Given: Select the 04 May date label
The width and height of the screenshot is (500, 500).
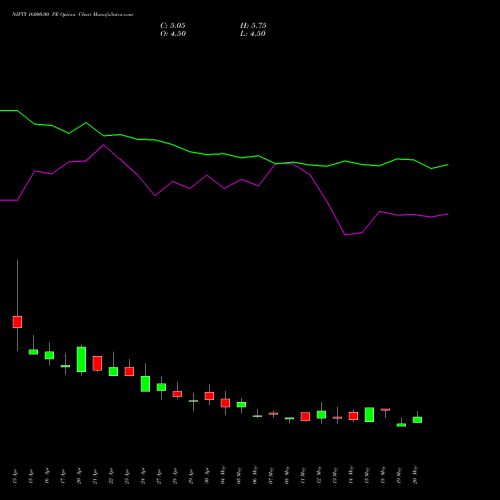Looking at the screenshot, I should [x=223, y=475].
